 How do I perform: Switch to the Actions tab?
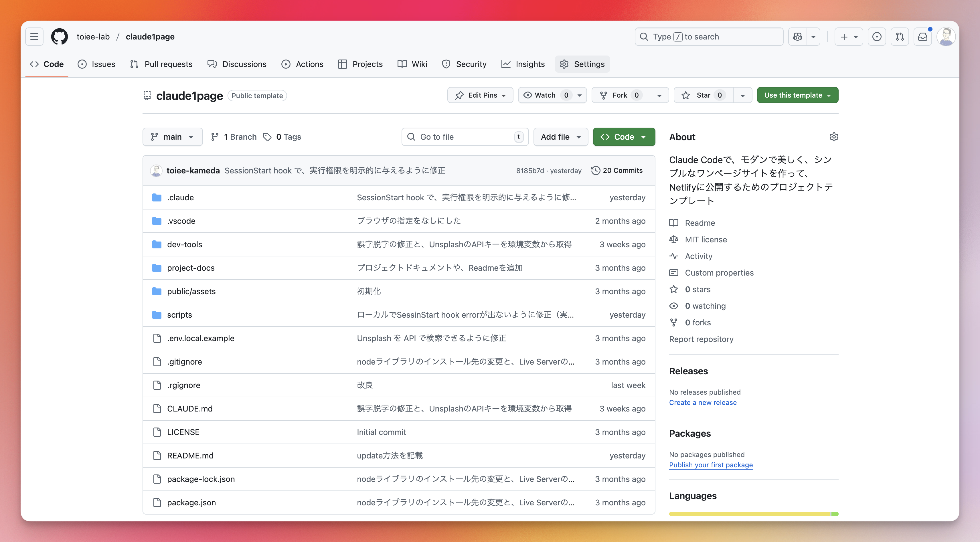point(303,64)
